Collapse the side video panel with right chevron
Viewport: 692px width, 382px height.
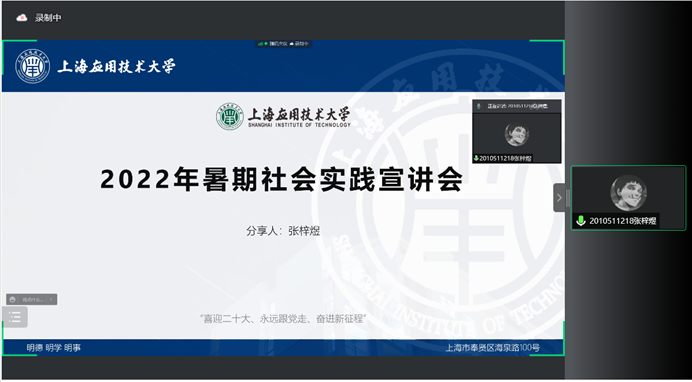pyautogui.click(x=559, y=198)
